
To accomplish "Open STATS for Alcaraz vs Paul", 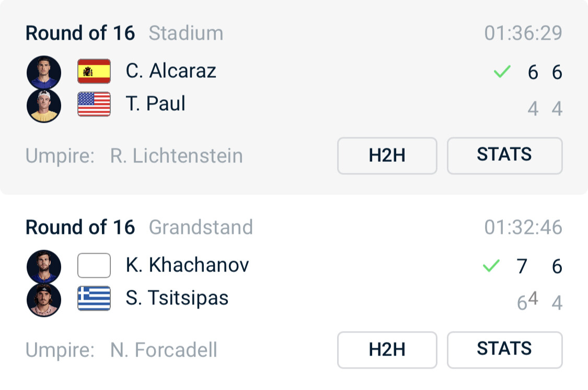I will pyautogui.click(x=504, y=156).
